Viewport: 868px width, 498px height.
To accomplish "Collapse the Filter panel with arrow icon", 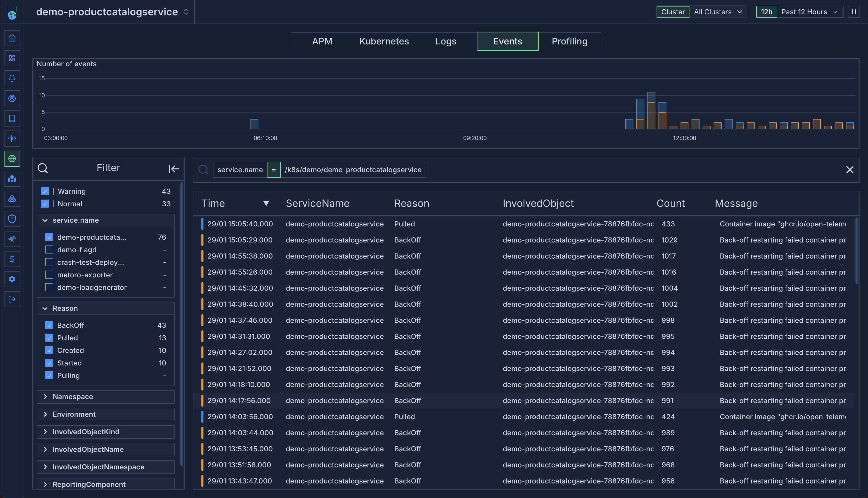I will coord(174,169).
